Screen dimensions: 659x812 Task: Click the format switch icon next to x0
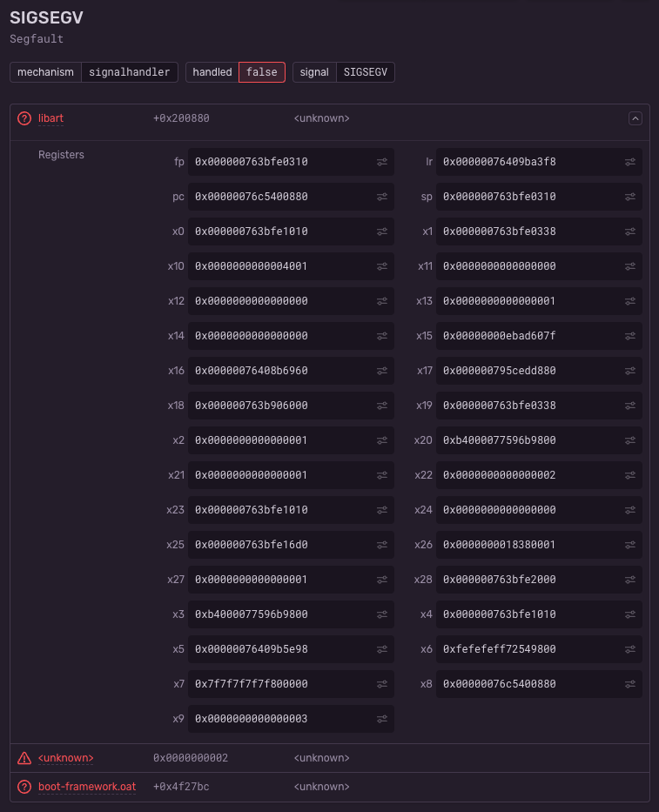pyautogui.click(x=381, y=232)
